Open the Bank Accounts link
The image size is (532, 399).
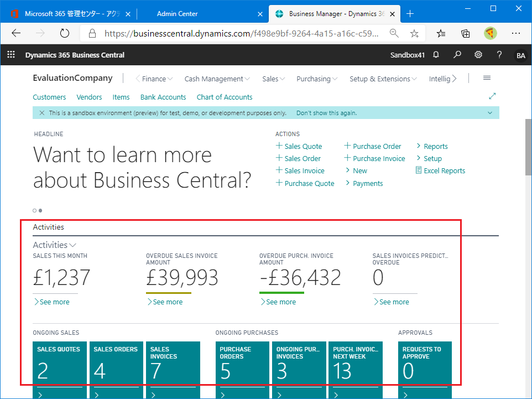[163, 97]
